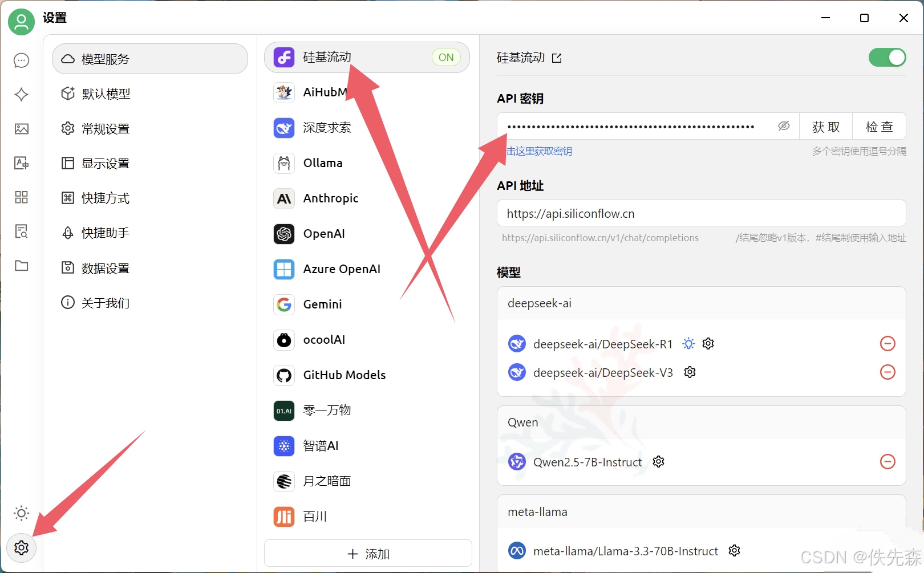Toggle the 硅基流动 provider switch off
924x573 pixels.
pyautogui.click(x=887, y=57)
